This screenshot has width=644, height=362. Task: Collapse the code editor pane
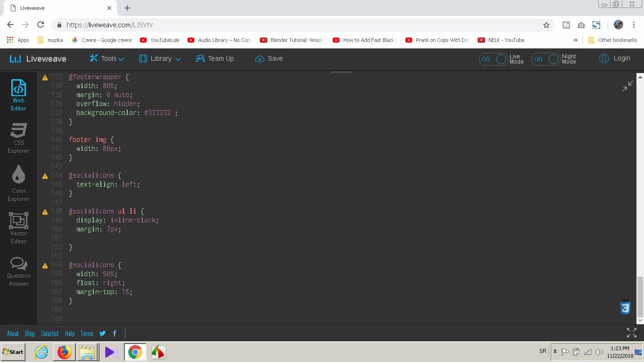click(627, 86)
